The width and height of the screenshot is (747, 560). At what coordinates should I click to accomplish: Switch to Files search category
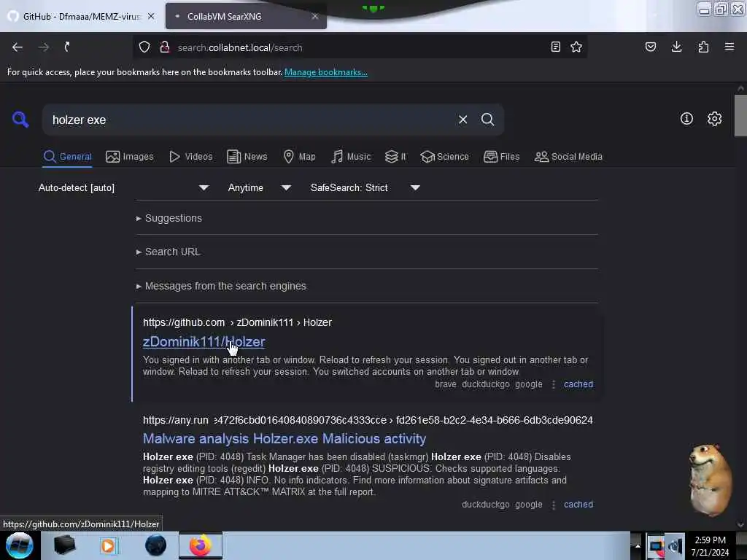501,157
